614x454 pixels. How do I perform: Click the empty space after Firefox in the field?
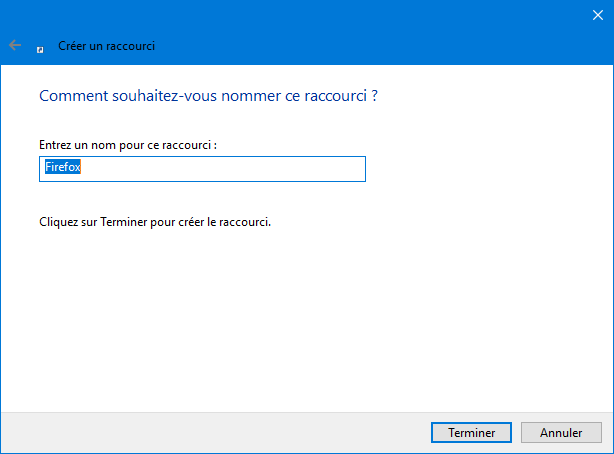click(223, 169)
